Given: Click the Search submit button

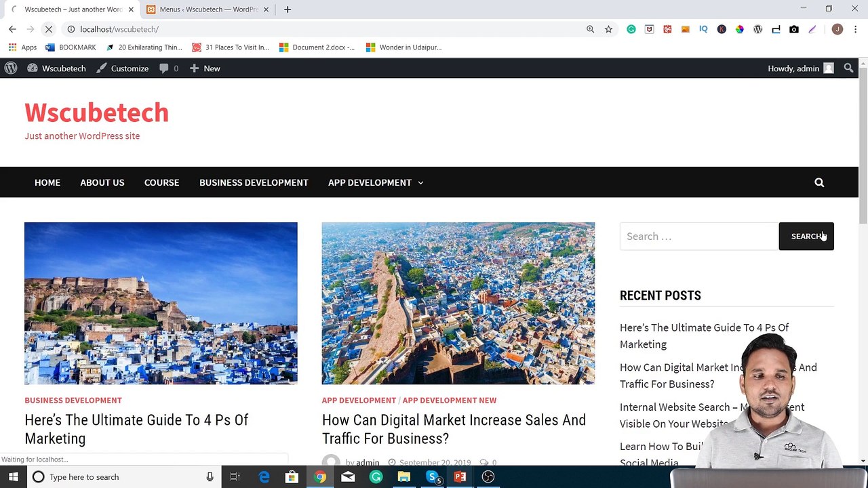Looking at the screenshot, I should 806,236.
